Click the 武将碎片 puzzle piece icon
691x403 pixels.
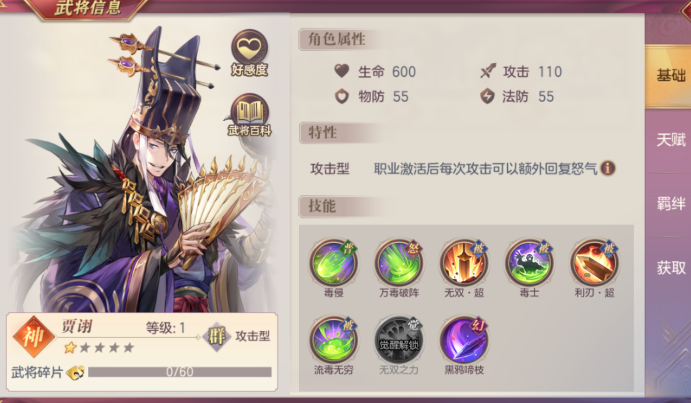click(x=75, y=373)
